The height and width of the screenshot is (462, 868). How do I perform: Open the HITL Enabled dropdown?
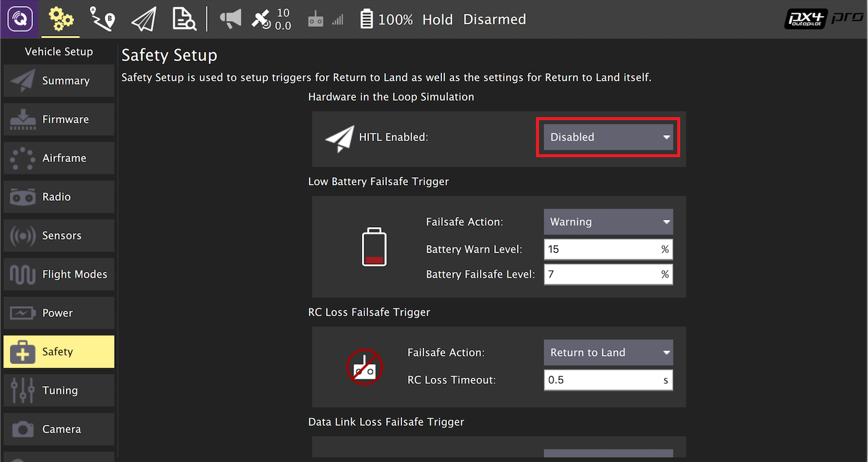[x=607, y=137]
